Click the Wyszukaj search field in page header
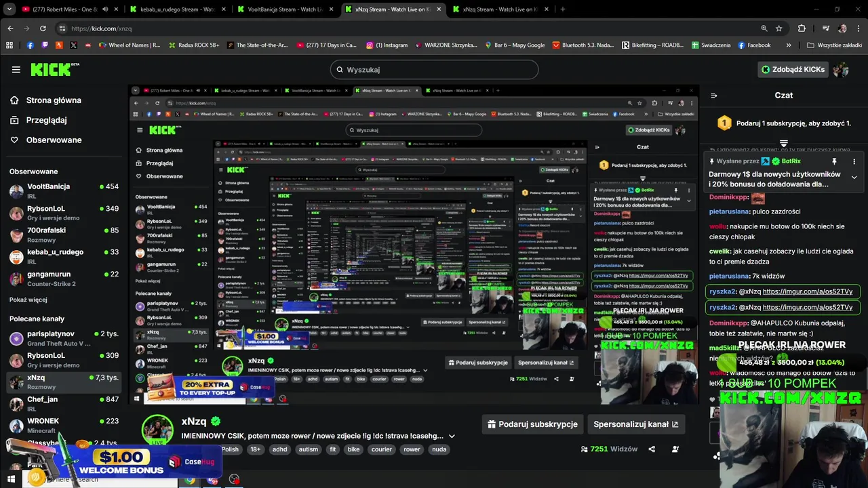Screen dimensions: 868x488 click(x=434, y=69)
